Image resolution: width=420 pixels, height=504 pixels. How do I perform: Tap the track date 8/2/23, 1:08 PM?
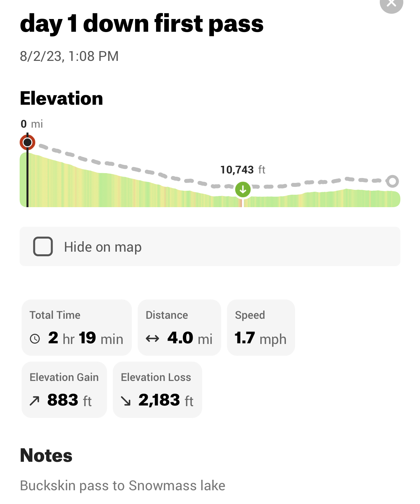[x=69, y=56]
